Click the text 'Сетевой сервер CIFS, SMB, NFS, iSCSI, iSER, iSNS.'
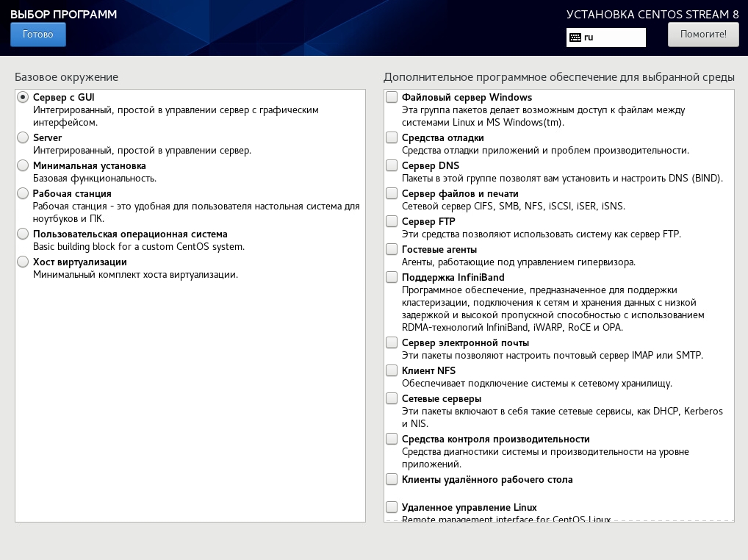This screenshot has height=560, width=748. click(514, 206)
